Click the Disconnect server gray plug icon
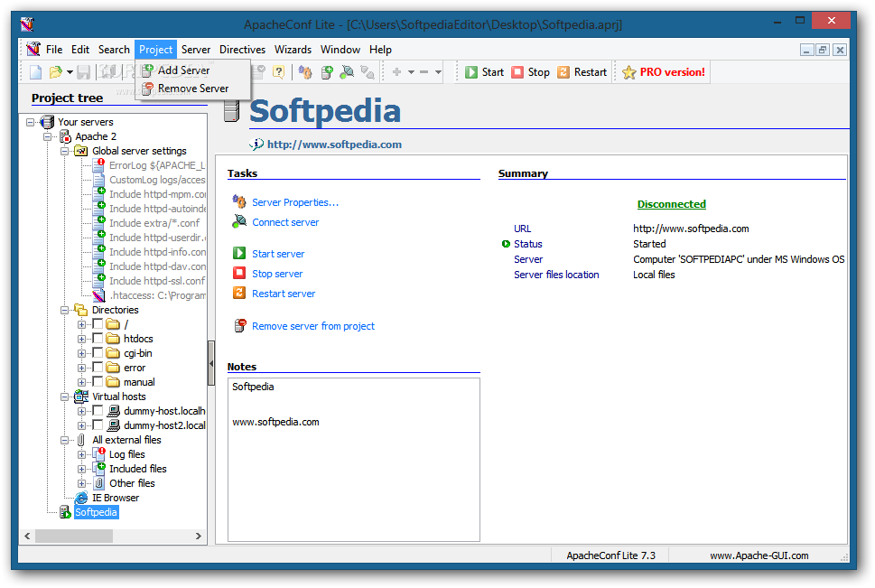This screenshot has height=588, width=875. (x=368, y=72)
